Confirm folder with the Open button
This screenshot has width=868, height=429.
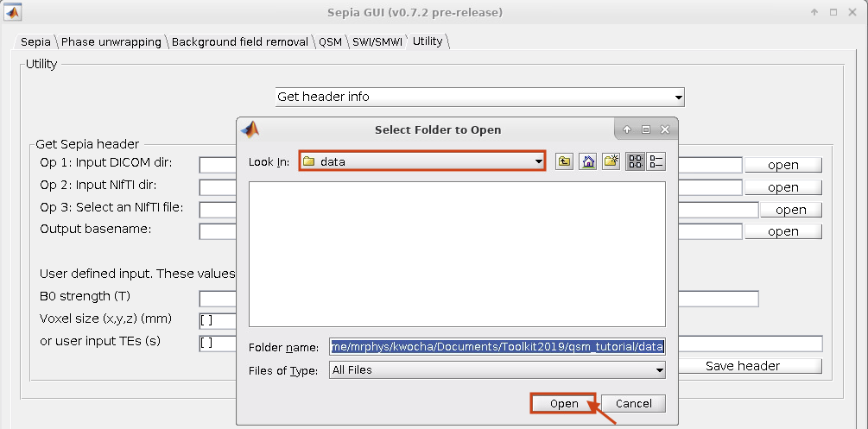click(563, 404)
